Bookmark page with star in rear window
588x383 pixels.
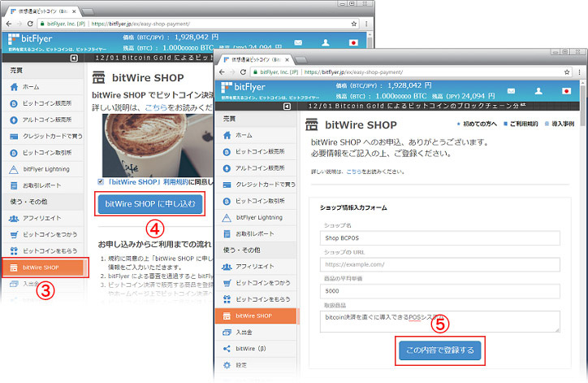click(x=353, y=24)
